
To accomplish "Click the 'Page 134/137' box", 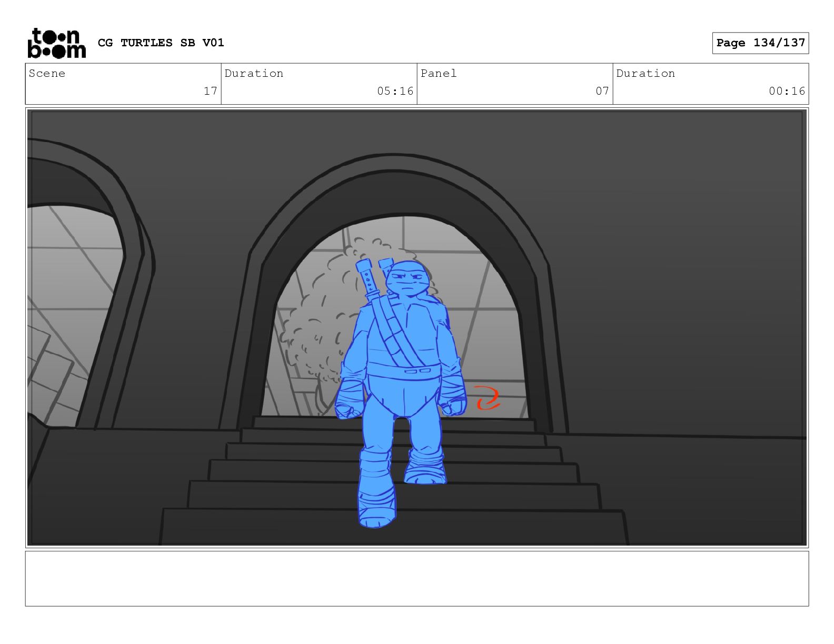I will point(760,43).
